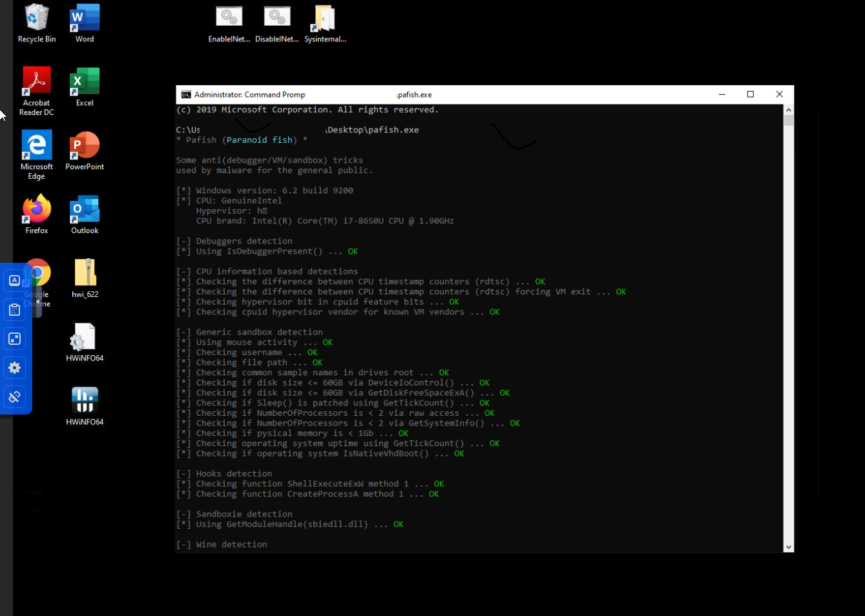Open settings via the gear icon on the sidebar

point(14,368)
